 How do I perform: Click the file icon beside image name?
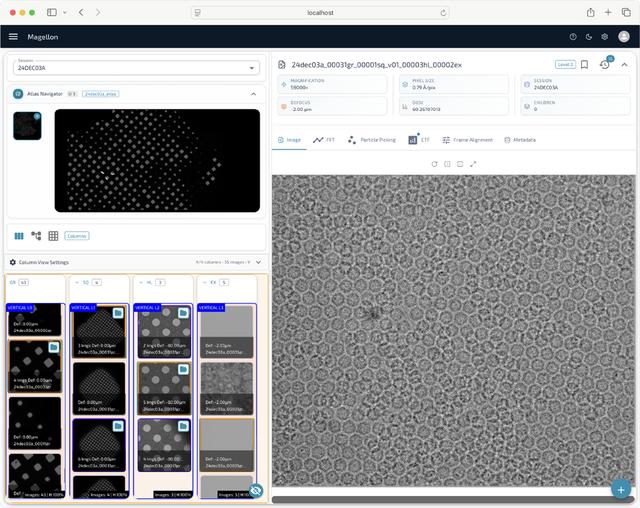coord(282,64)
